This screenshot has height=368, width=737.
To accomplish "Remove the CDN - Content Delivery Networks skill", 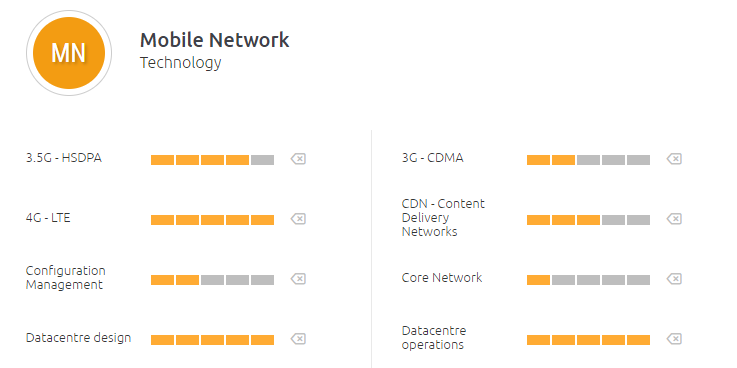I will [x=674, y=219].
